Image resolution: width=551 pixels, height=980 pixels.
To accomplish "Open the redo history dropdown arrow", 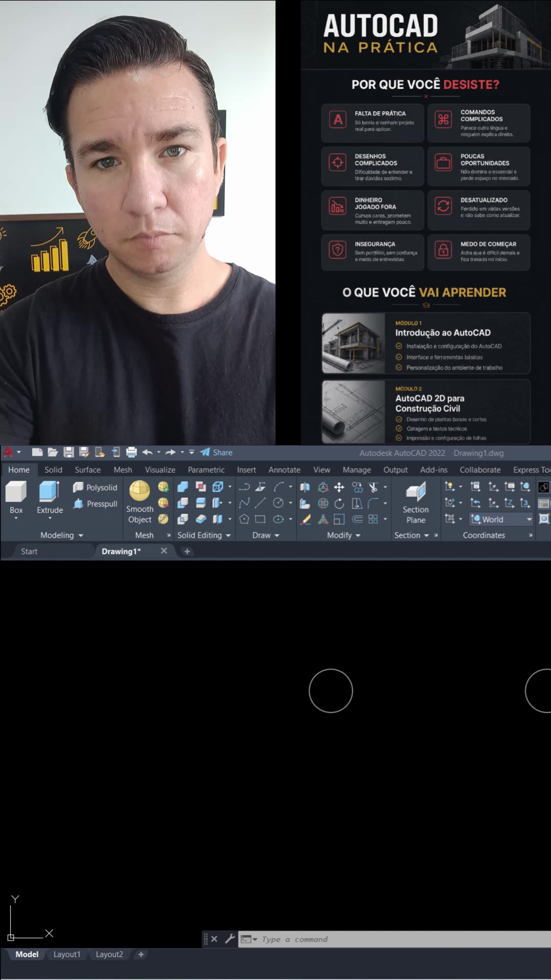I will pyautogui.click(x=182, y=452).
